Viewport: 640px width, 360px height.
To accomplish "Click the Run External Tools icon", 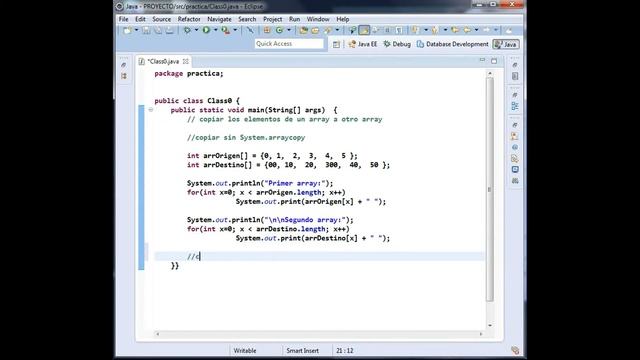I will click(225, 30).
